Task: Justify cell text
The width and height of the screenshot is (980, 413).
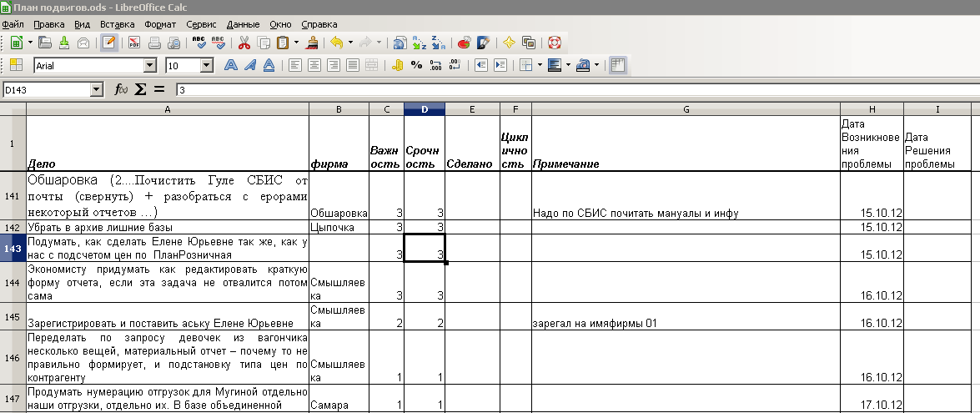Action: [353, 65]
